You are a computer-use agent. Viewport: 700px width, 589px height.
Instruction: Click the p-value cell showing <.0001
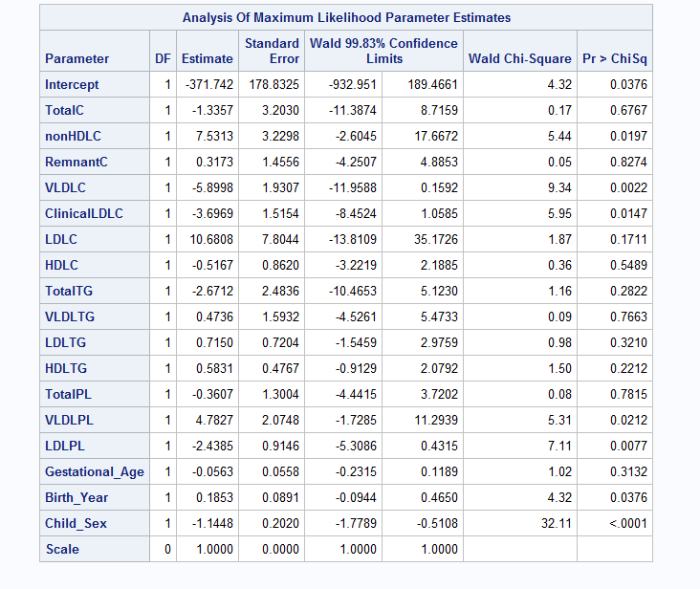click(628, 523)
